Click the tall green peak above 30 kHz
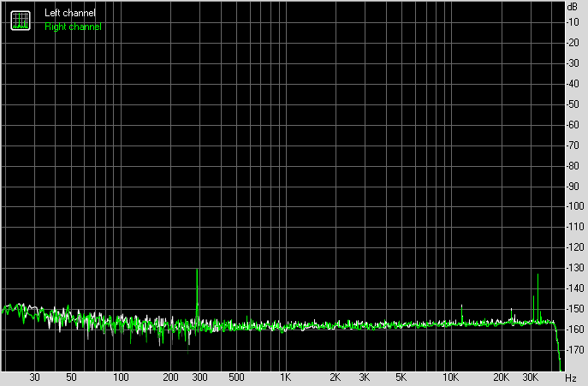 [x=538, y=298]
